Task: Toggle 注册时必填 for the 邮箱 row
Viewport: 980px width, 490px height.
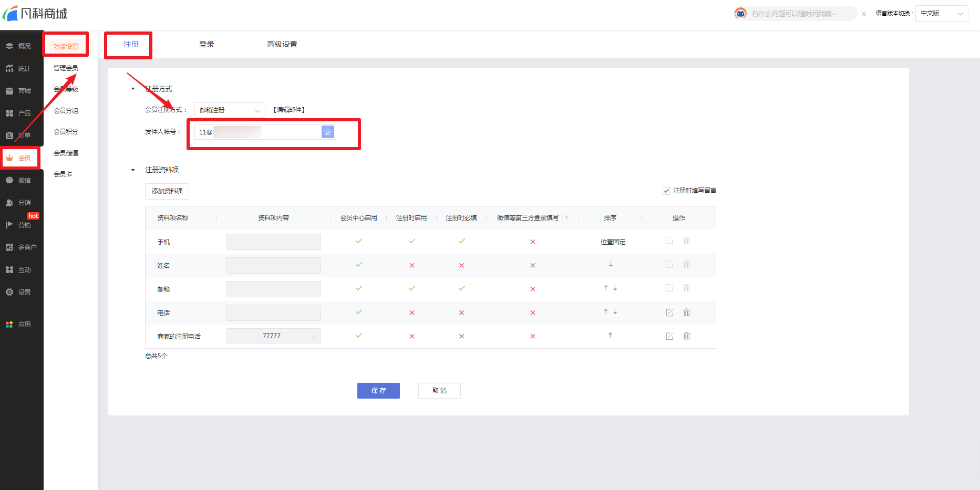Action: [461, 288]
